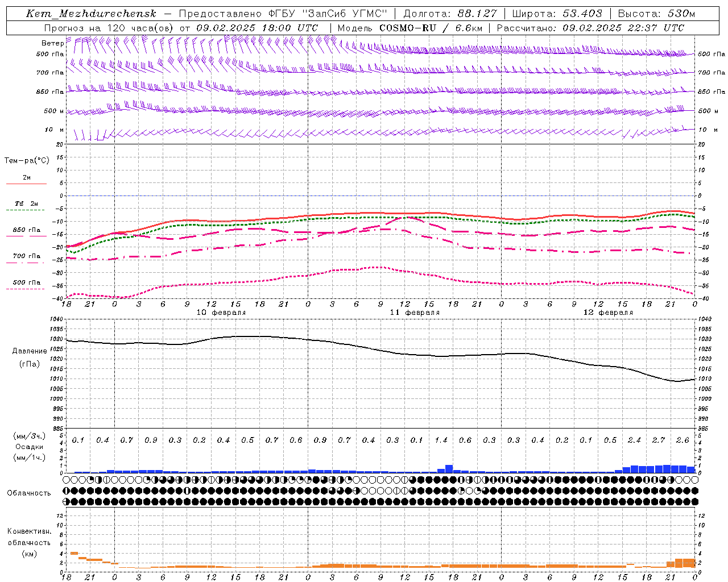Click the elevation value 530м
Screen dimensions: 728x582
pyautogui.click(x=680, y=14)
